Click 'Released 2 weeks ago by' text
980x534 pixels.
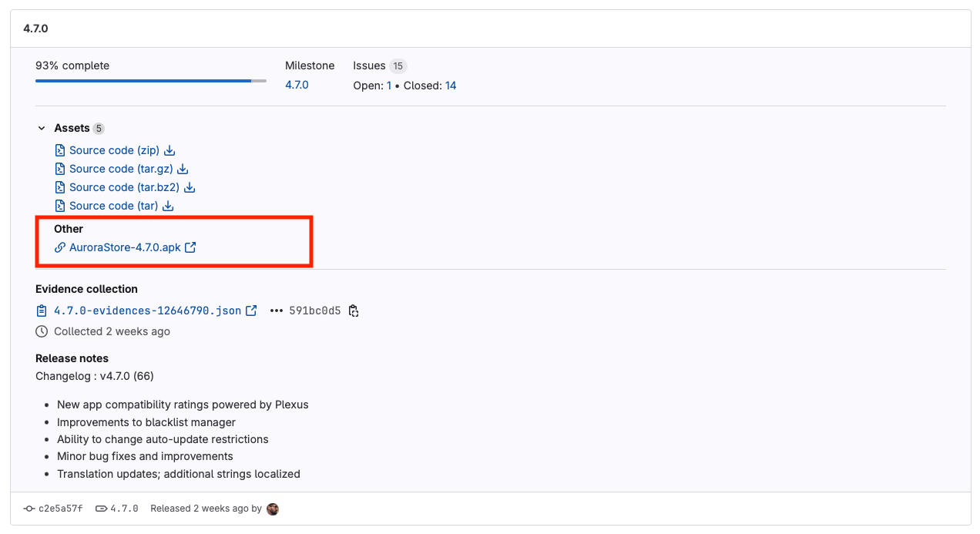click(206, 509)
